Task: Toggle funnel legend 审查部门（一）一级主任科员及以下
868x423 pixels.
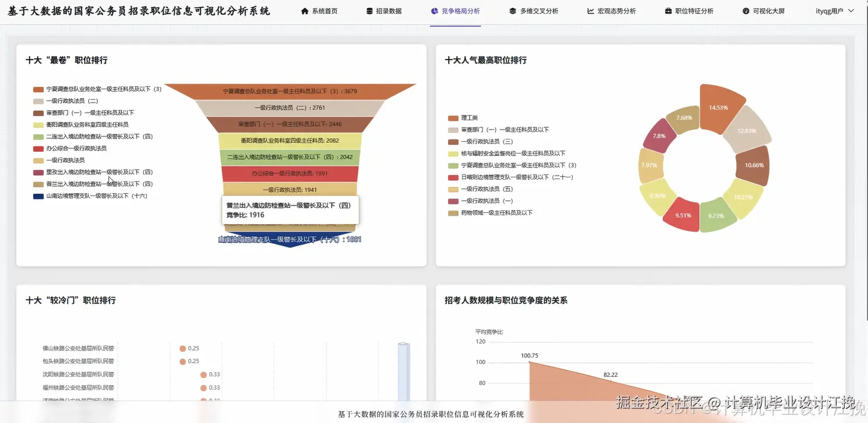Action: pyautogui.click(x=84, y=113)
